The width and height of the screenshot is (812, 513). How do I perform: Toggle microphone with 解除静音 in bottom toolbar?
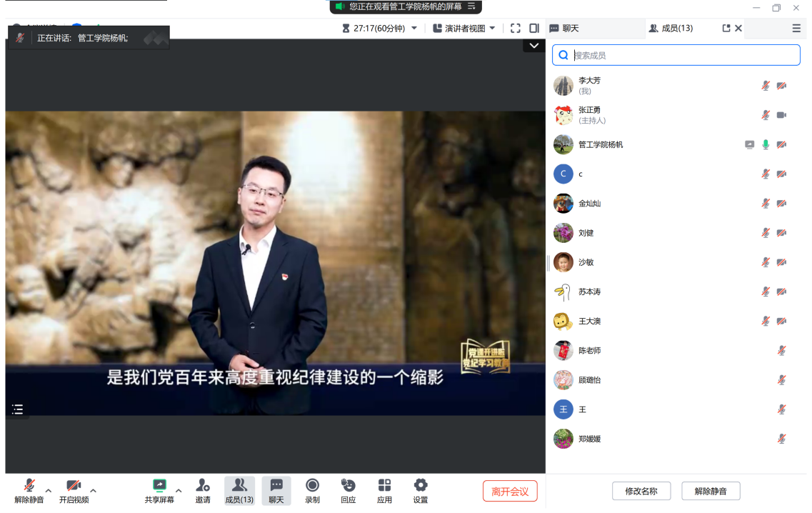click(29, 486)
